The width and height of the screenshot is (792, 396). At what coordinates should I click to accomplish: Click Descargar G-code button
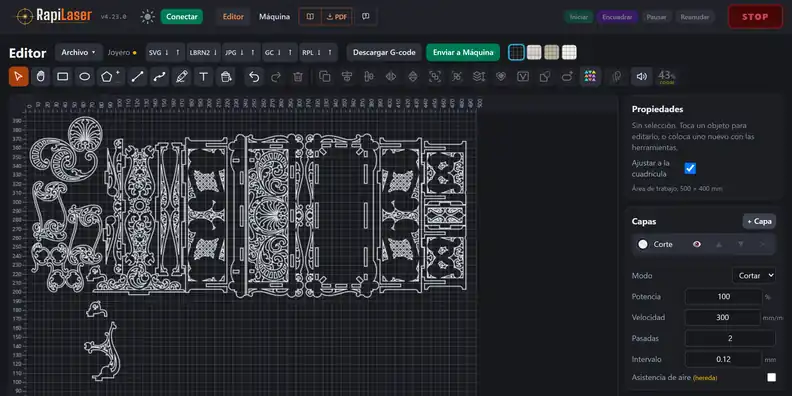[x=384, y=53]
